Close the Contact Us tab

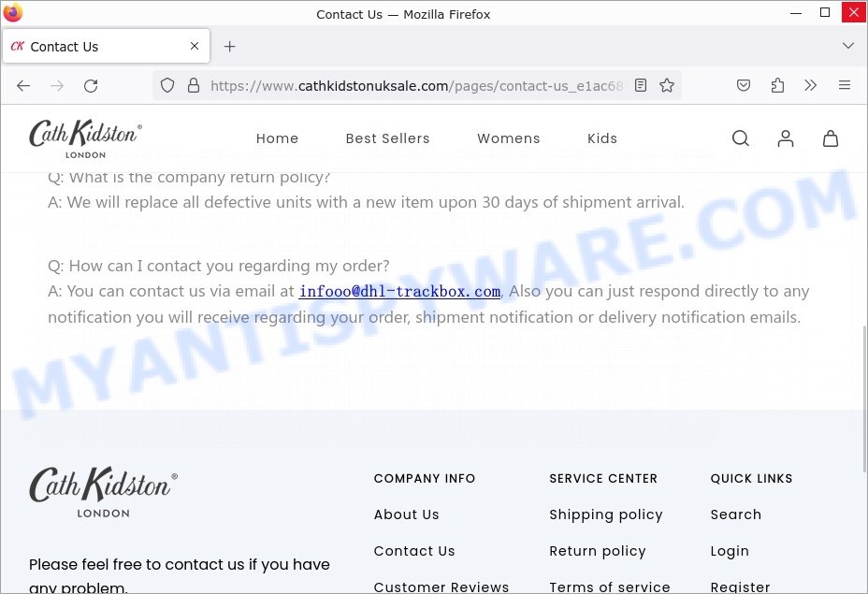coord(195,46)
